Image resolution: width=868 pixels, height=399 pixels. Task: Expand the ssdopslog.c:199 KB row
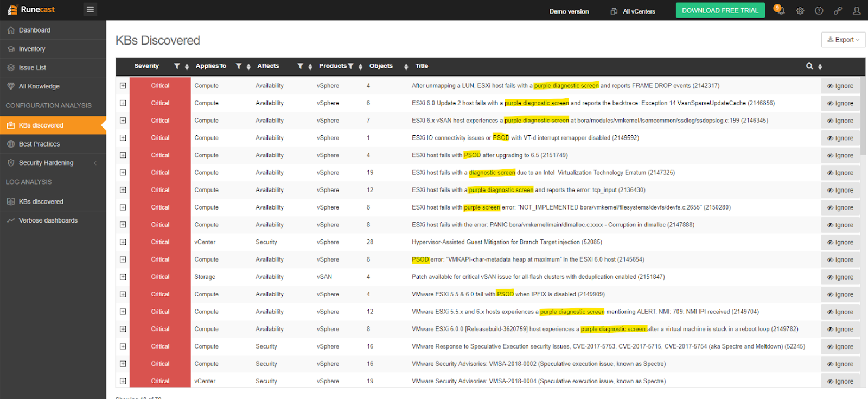click(123, 121)
